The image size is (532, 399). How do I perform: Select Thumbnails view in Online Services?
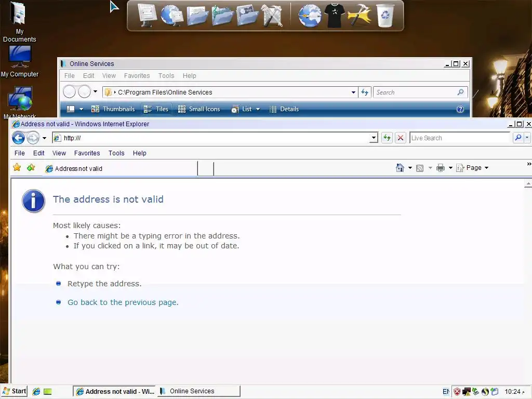click(113, 109)
